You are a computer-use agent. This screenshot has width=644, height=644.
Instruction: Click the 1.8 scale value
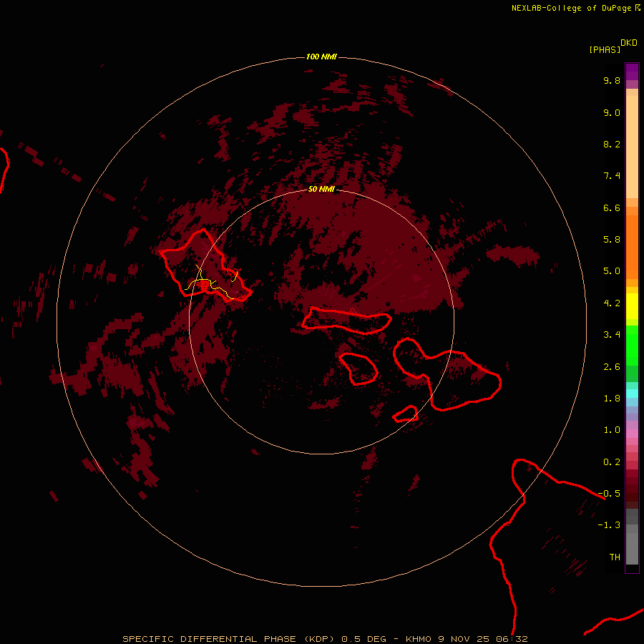click(x=612, y=398)
